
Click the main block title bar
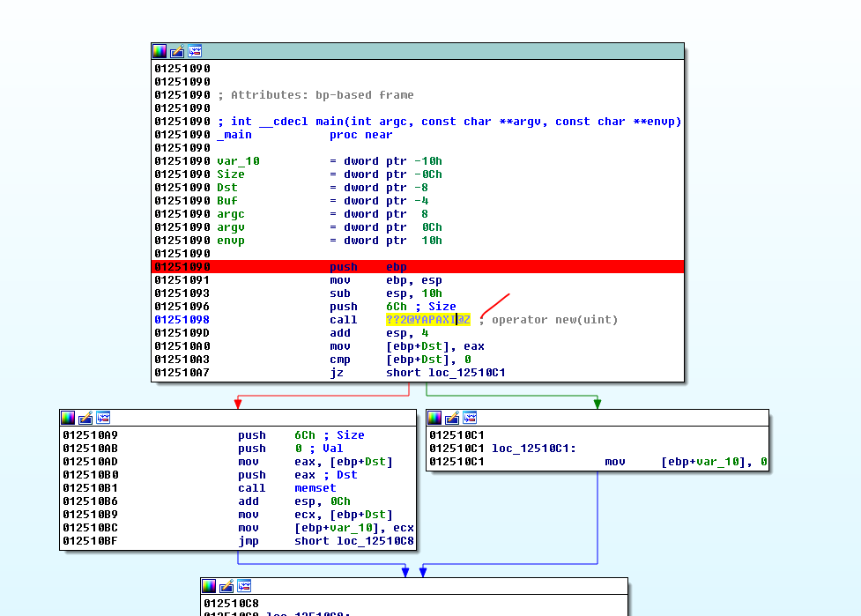click(441, 51)
